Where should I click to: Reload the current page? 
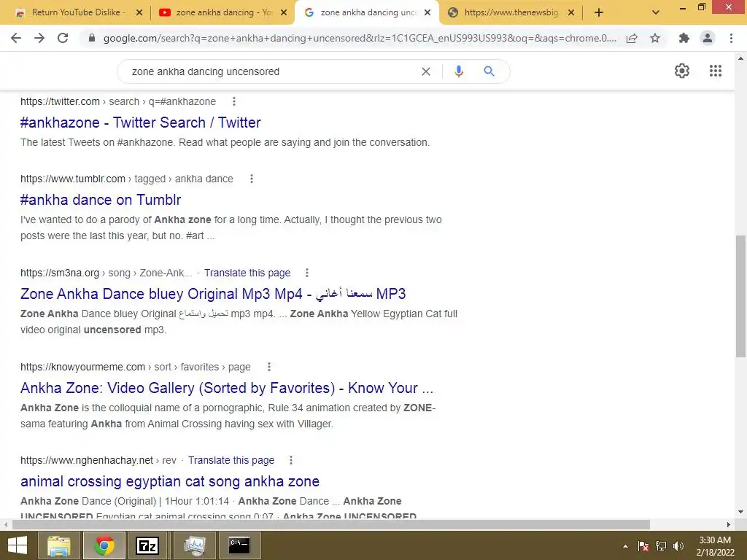tap(63, 38)
